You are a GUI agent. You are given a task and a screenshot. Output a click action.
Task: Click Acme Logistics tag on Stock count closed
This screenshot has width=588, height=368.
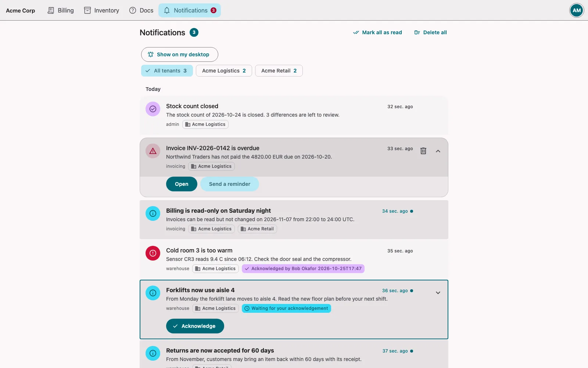click(x=205, y=124)
